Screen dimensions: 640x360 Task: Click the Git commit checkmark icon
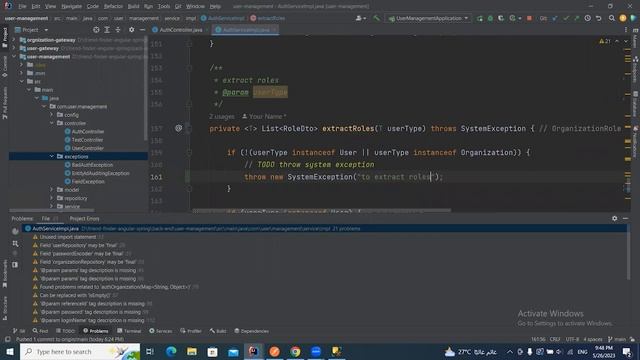tap(566, 18)
